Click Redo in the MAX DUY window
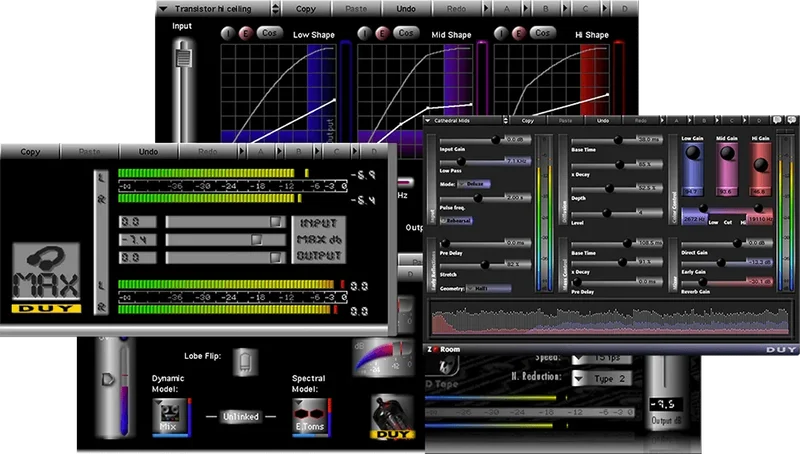Viewport: 800px width, 454px height. (208, 152)
